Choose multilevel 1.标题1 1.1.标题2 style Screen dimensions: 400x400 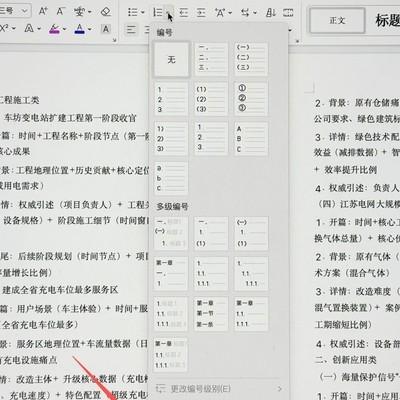point(171,314)
